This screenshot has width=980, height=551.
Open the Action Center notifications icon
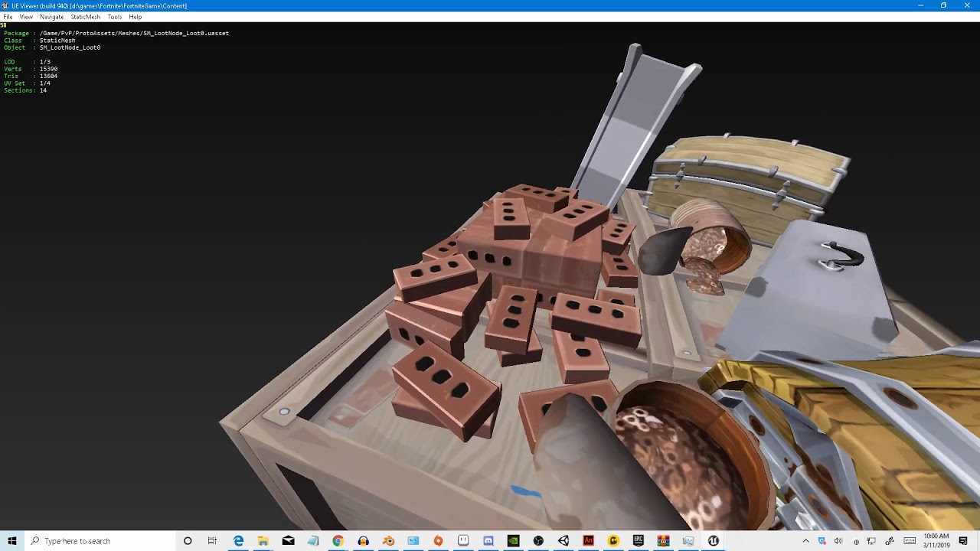(x=963, y=541)
